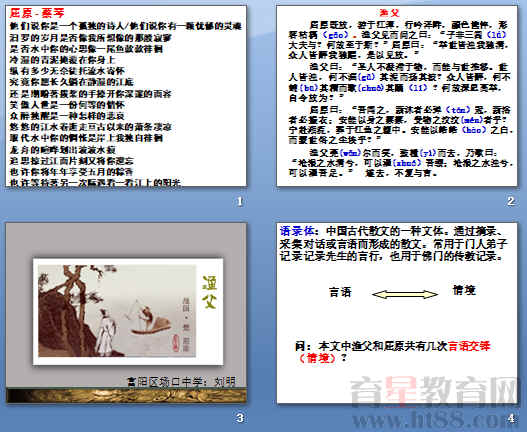The width and height of the screenshot is (527, 432).
Task: Click the red title 屈原-蔡琴 on slide 1
Action: 37,13
